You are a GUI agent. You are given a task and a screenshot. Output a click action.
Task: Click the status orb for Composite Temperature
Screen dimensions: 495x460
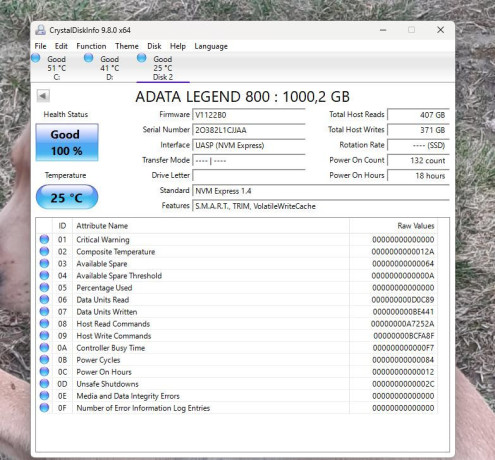click(44, 251)
